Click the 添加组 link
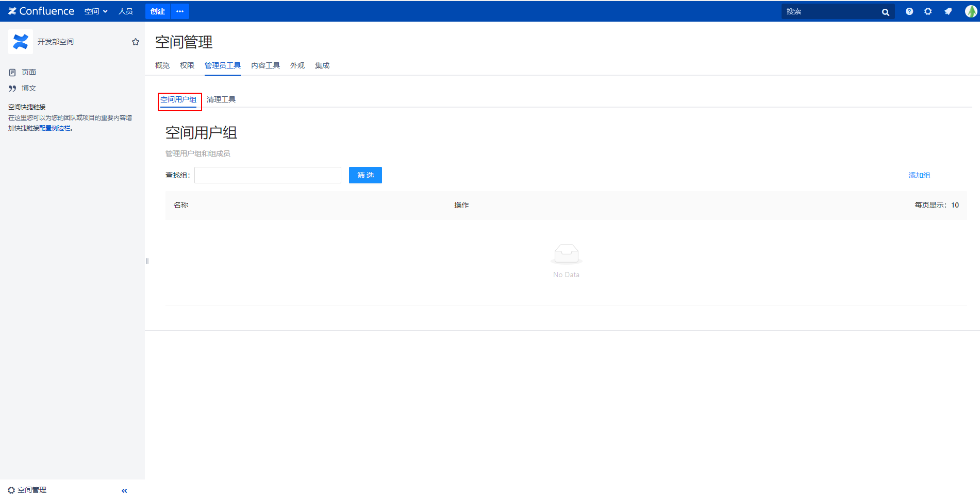This screenshot has height=497, width=980. click(x=919, y=175)
